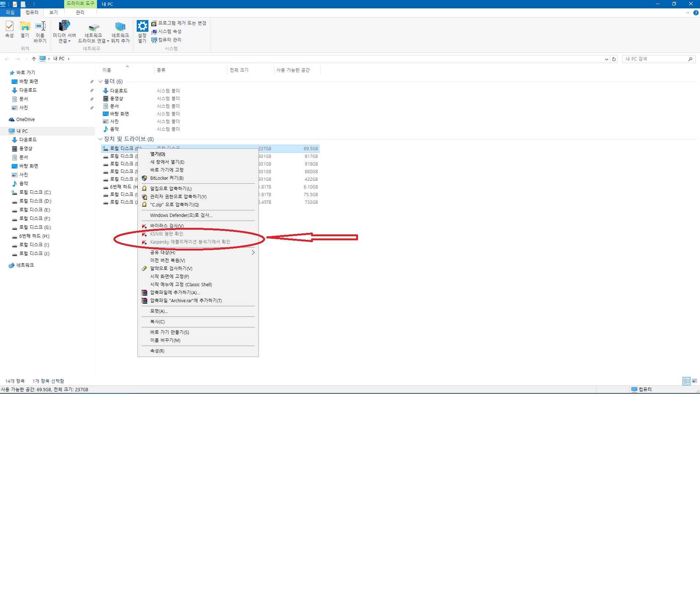Screen dimensions: 700x591
Task: Choose 바로 가기 만들기(S)
Action: pos(198,333)
